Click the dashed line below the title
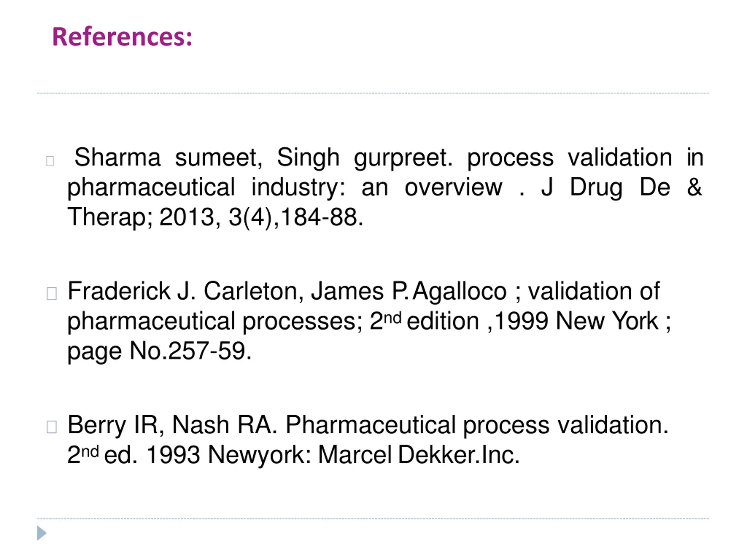Viewport: 747px width, 560px height. click(373, 93)
